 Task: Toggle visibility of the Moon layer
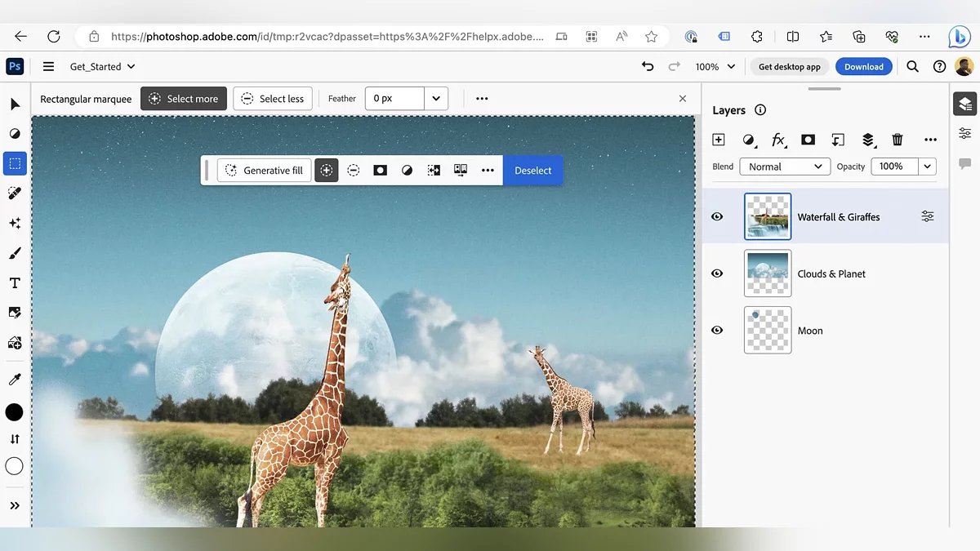[717, 331]
